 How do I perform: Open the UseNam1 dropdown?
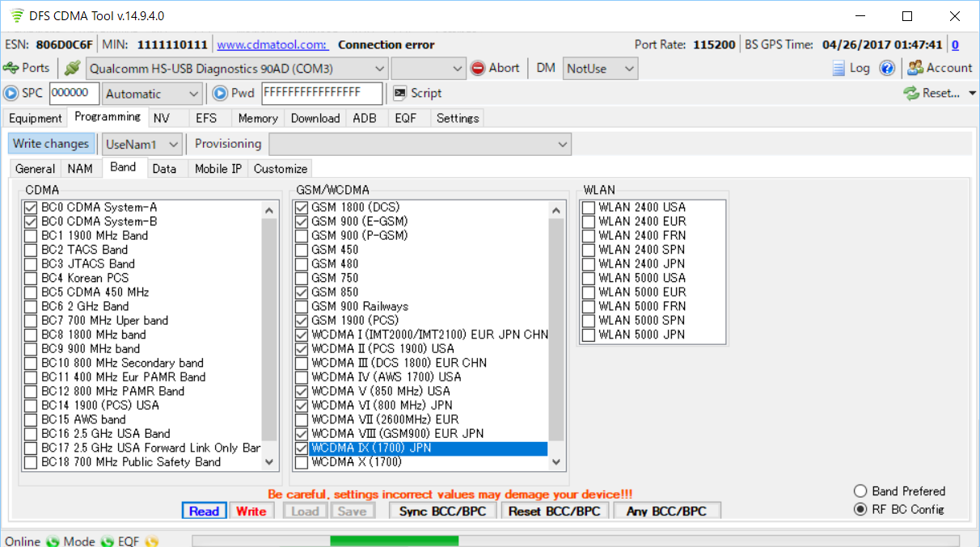[172, 144]
